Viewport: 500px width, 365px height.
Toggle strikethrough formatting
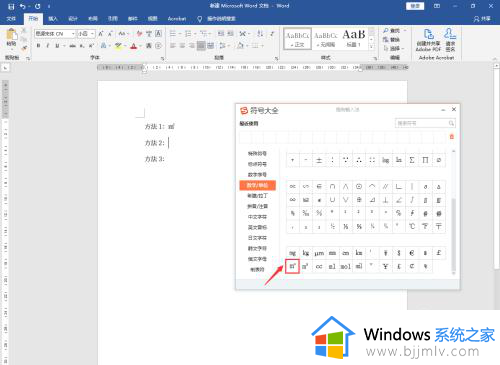(x=72, y=46)
